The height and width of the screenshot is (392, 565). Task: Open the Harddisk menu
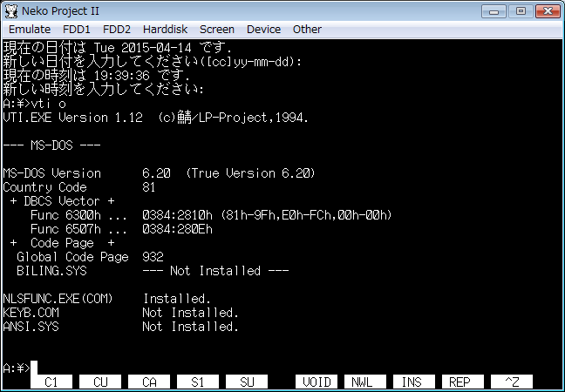tap(165, 29)
